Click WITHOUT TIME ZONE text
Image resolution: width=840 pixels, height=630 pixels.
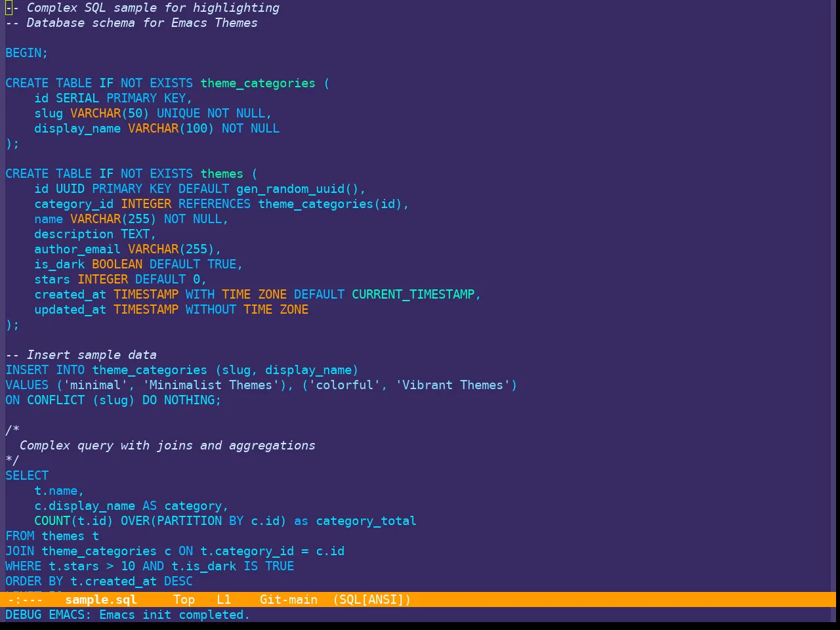tap(247, 310)
